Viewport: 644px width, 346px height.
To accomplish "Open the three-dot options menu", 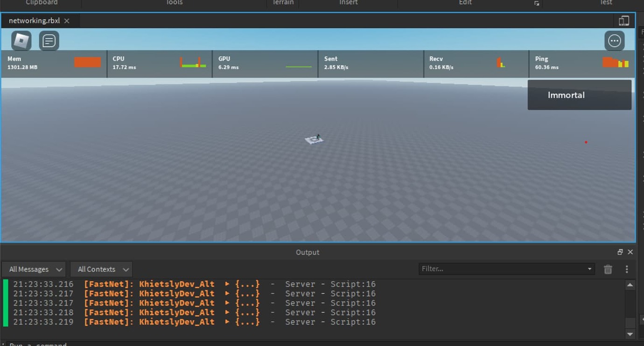I will pos(615,41).
